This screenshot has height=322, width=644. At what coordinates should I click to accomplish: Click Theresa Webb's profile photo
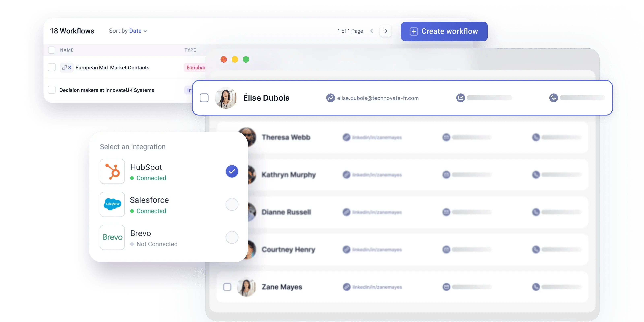click(248, 137)
